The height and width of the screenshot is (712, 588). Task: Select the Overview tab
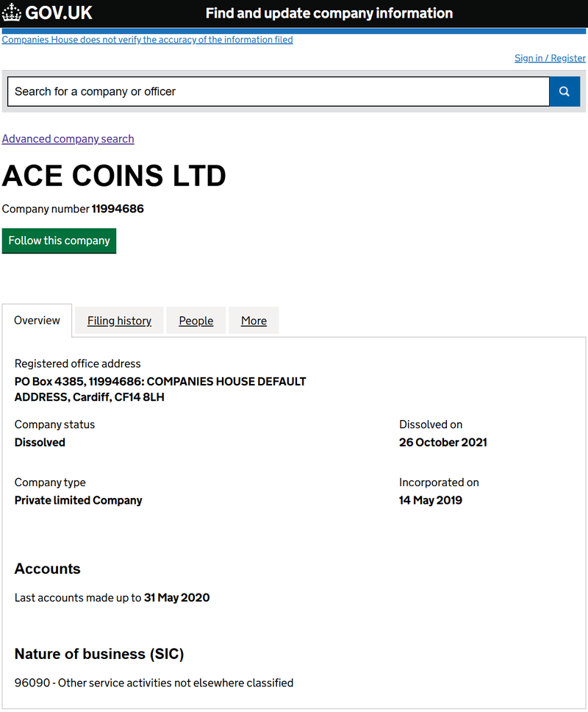tap(37, 321)
